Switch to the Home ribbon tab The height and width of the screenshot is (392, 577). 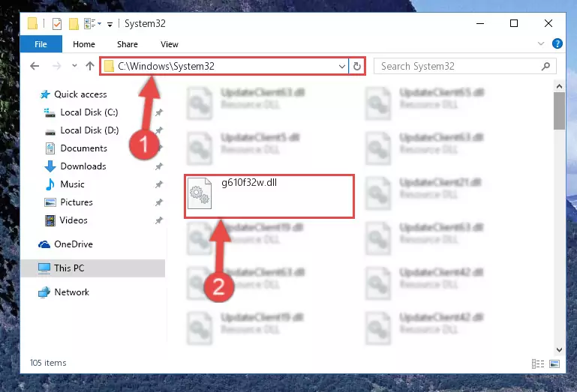point(84,44)
